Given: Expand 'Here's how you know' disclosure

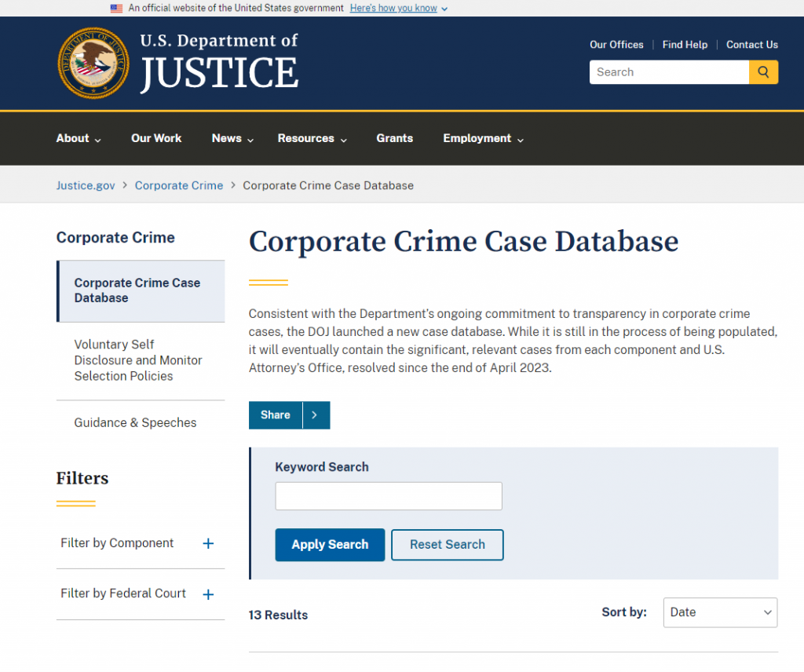Looking at the screenshot, I should tap(399, 8).
